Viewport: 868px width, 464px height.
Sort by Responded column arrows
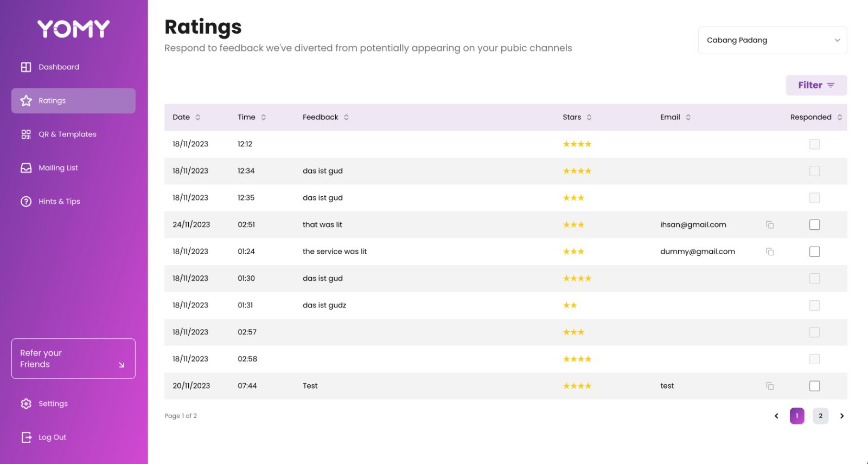[x=840, y=117]
